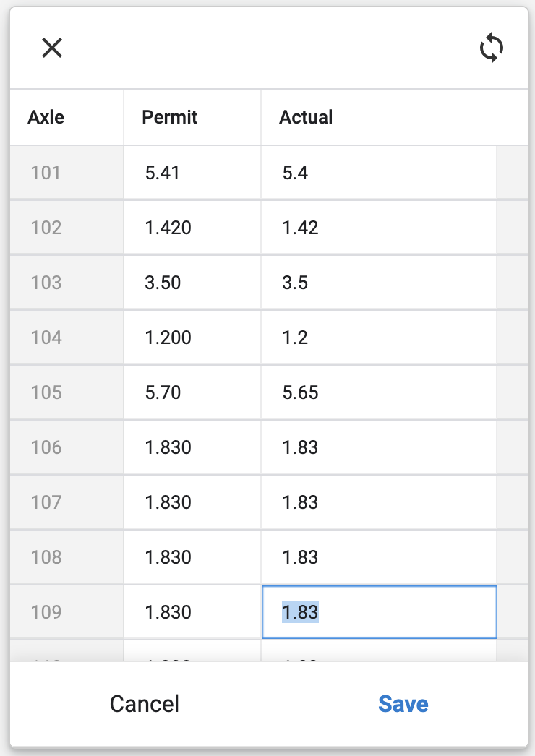Image resolution: width=535 pixels, height=756 pixels.
Task: Select the Actual field for axle 105
Action: click(x=379, y=392)
